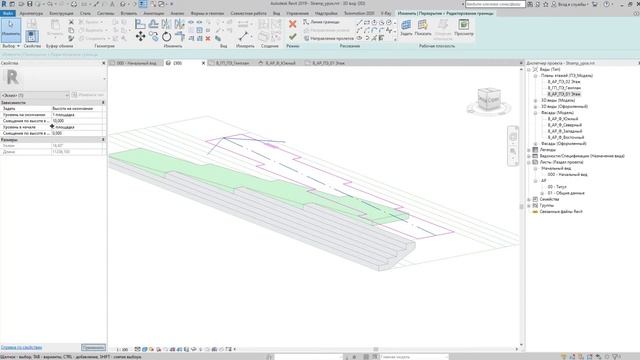Click the 1:100 view scale control
Image resolution: width=640 pixels, height=360 pixels.
coord(122,350)
